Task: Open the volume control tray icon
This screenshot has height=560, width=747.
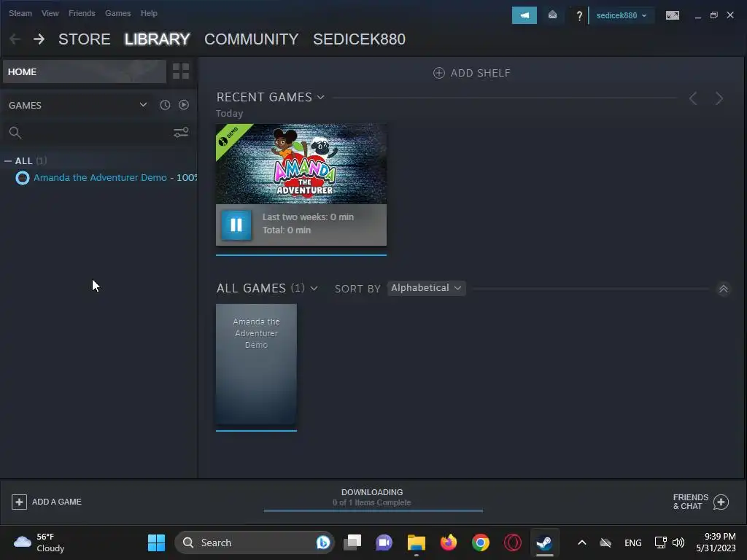Action: pos(678,542)
